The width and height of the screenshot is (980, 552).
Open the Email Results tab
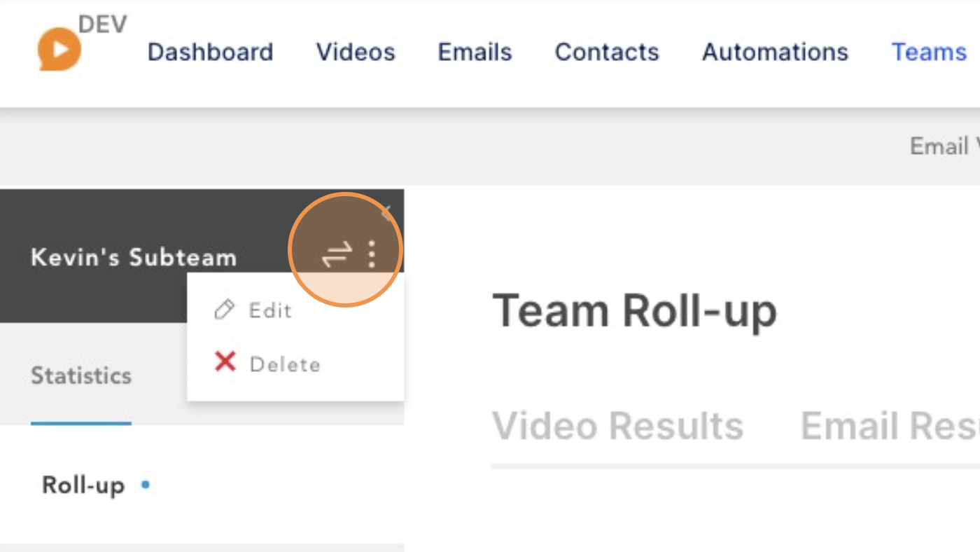pos(890,425)
